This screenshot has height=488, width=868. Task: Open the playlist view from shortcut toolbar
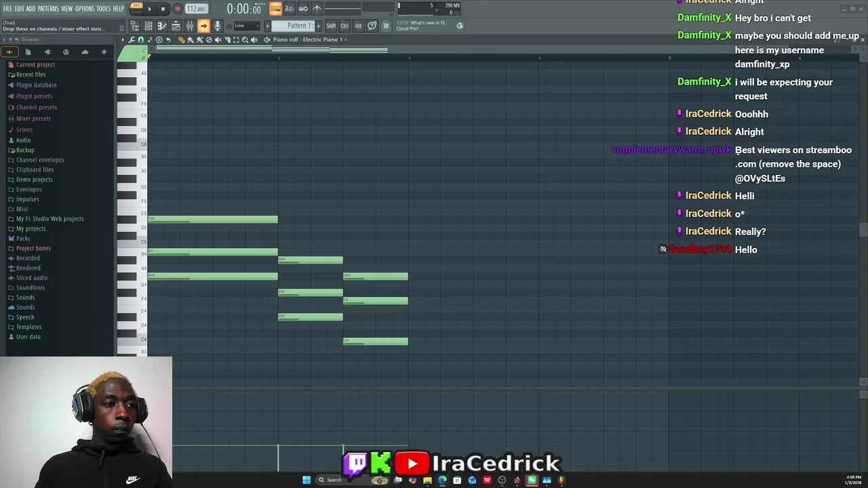(176, 26)
